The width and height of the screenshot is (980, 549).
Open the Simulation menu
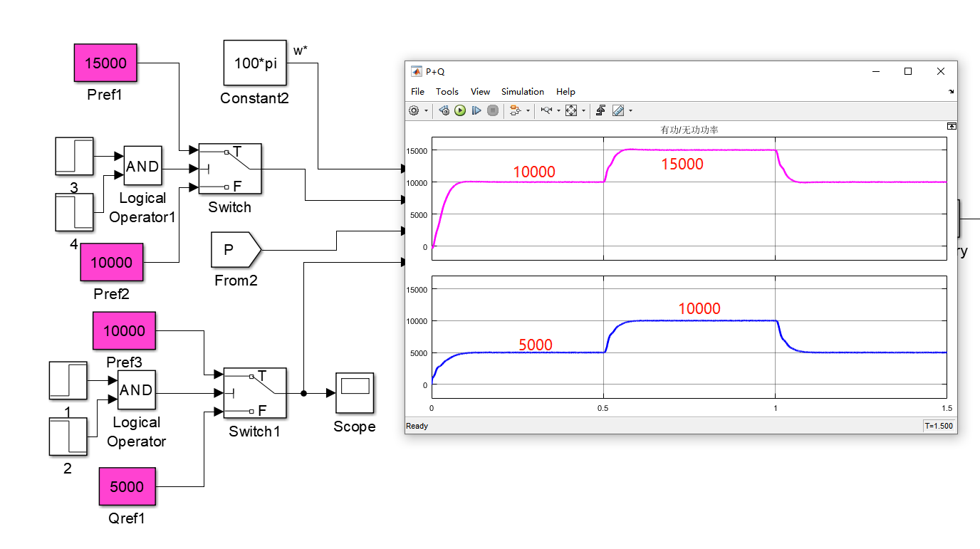click(x=522, y=91)
